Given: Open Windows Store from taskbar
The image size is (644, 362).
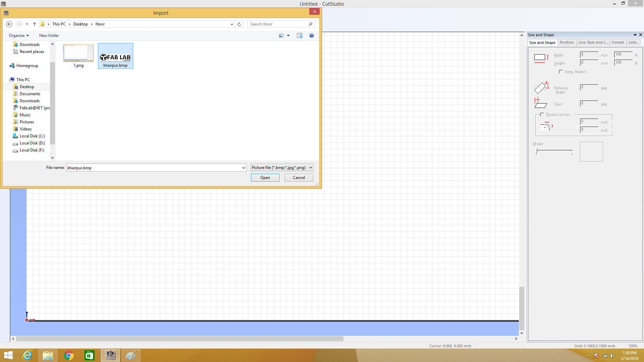Looking at the screenshot, I should click(x=90, y=355).
